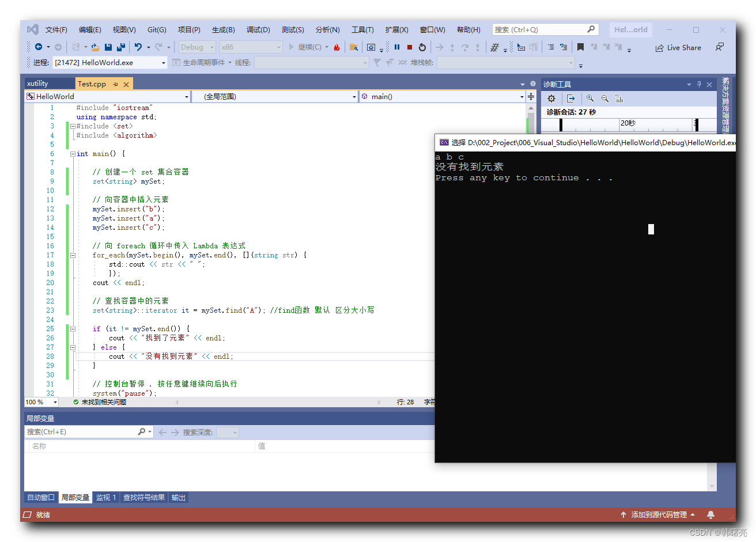Open the HelloWorld project scope dropdown

tap(107, 97)
